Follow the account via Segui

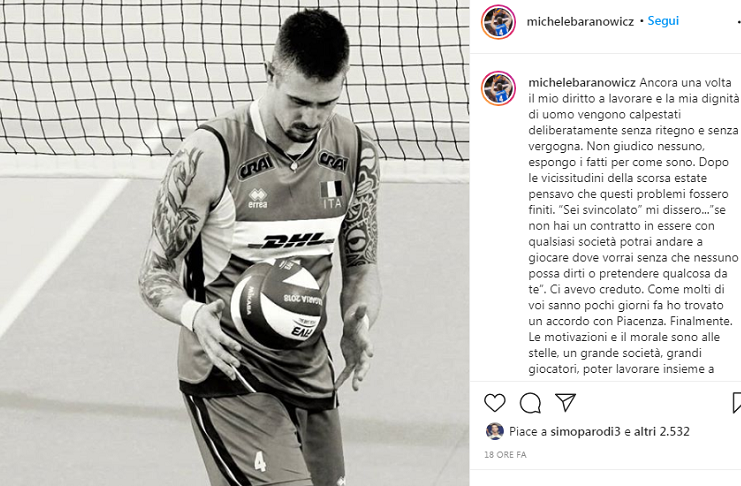(663, 21)
